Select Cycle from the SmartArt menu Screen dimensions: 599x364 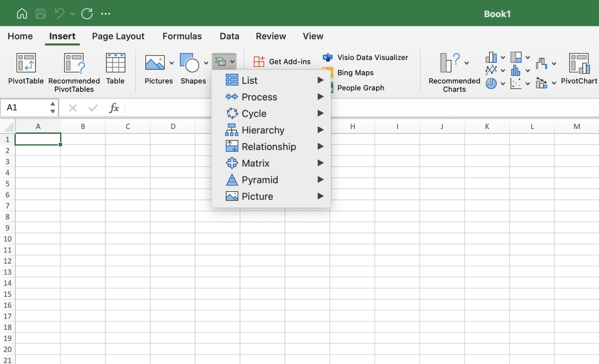click(x=254, y=113)
